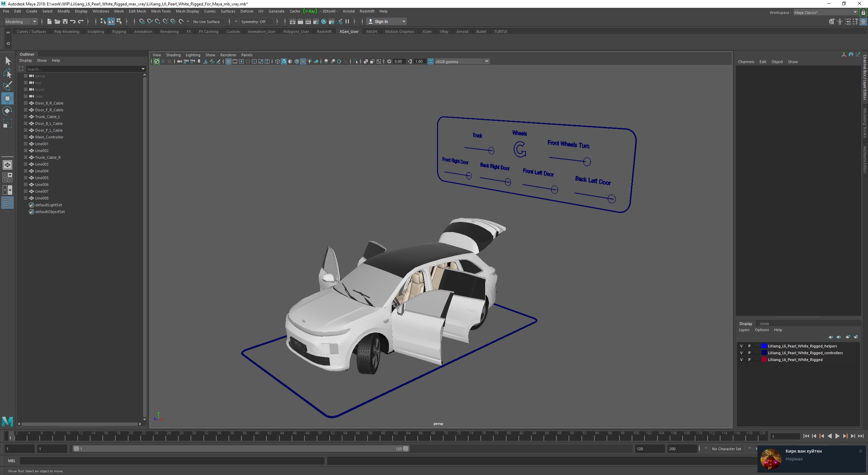The image size is (868, 475).
Task: Click the Open Scene folder icon
Action: coord(57,21)
